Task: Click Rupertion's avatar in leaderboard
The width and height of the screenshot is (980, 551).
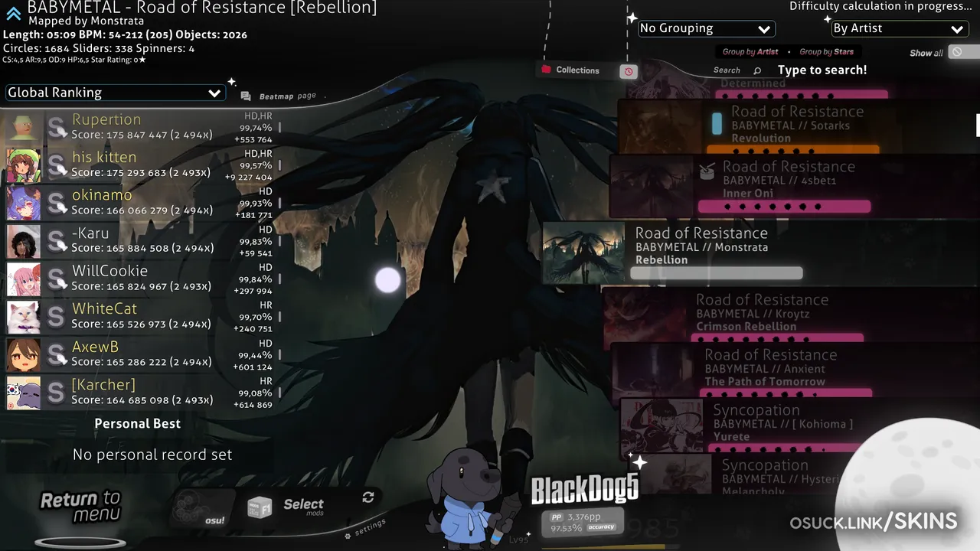Action: pos(23,127)
